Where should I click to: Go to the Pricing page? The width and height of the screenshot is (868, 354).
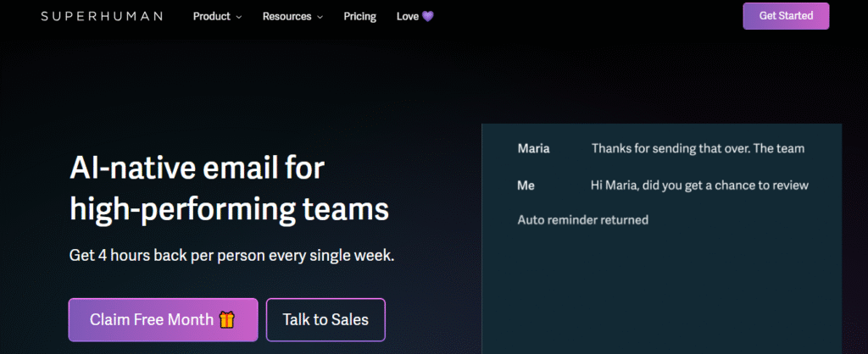(359, 17)
